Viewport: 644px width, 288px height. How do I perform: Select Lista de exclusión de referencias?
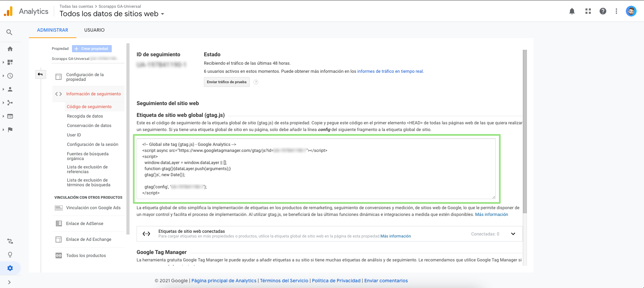pyautogui.click(x=87, y=169)
